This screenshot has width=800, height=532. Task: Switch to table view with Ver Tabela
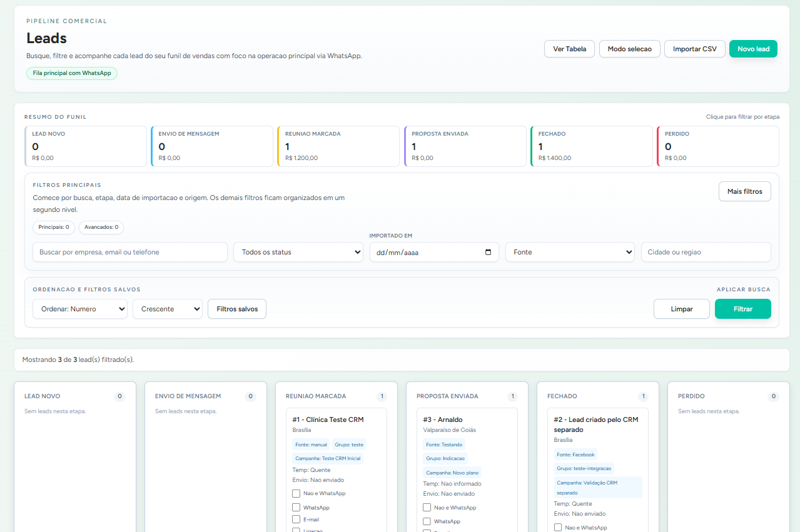point(570,49)
